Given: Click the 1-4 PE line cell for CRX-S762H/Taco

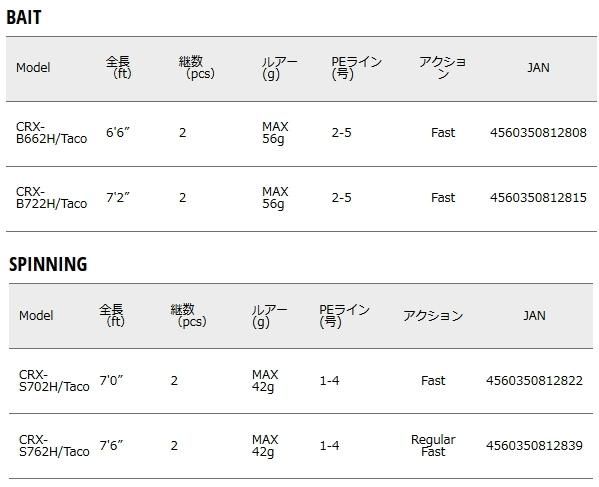Looking at the screenshot, I should point(329,445).
